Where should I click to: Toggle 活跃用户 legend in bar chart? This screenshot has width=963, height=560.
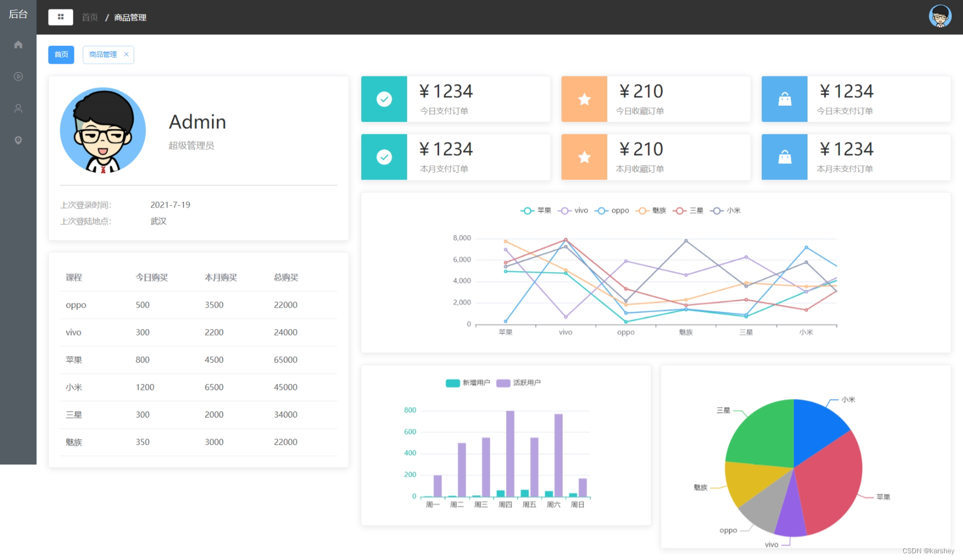point(518,383)
